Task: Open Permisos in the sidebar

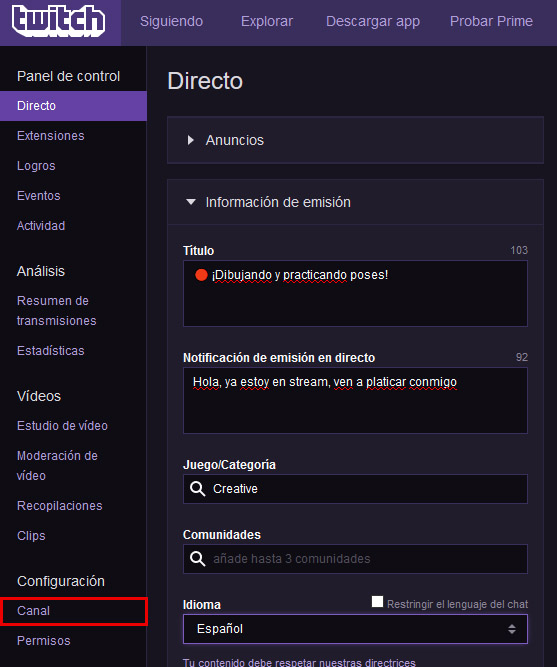Action: tap(43, 641)
